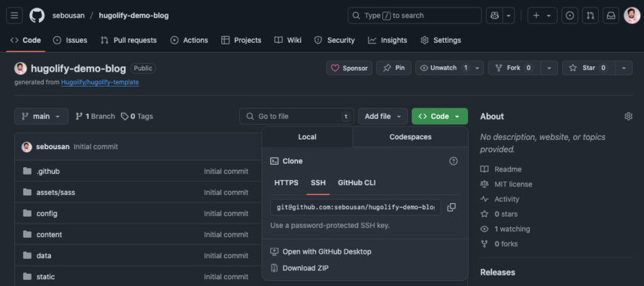View 1 Branch link
This screenshot has width=644, height=286.
coord(96,117)
